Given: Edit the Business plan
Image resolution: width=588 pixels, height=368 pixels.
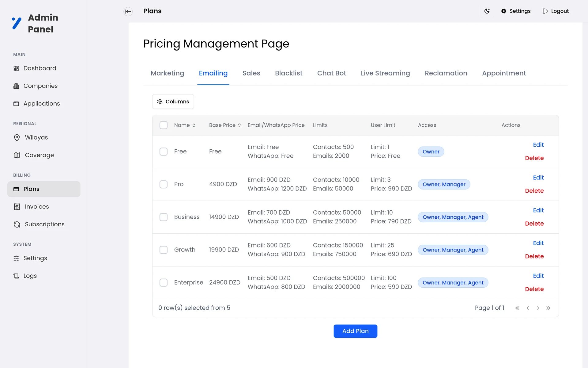Looking at the screenshot, I should (538, 211).
